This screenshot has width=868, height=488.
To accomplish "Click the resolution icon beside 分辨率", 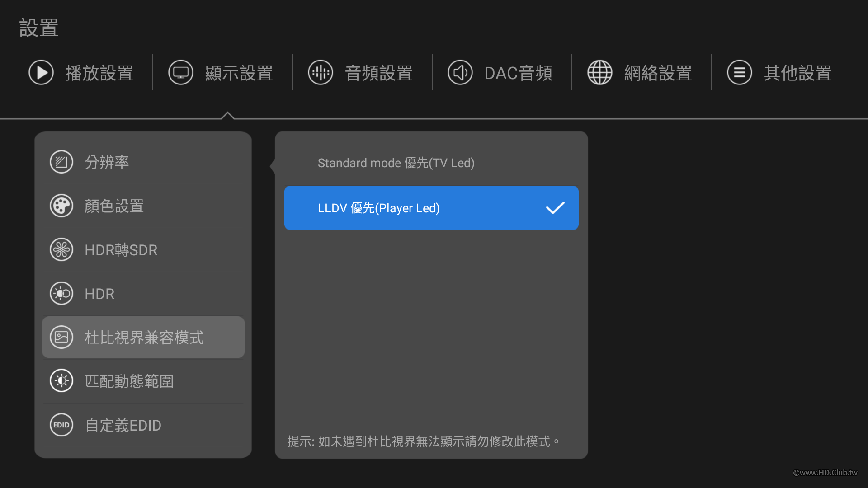I will [61, 162].
